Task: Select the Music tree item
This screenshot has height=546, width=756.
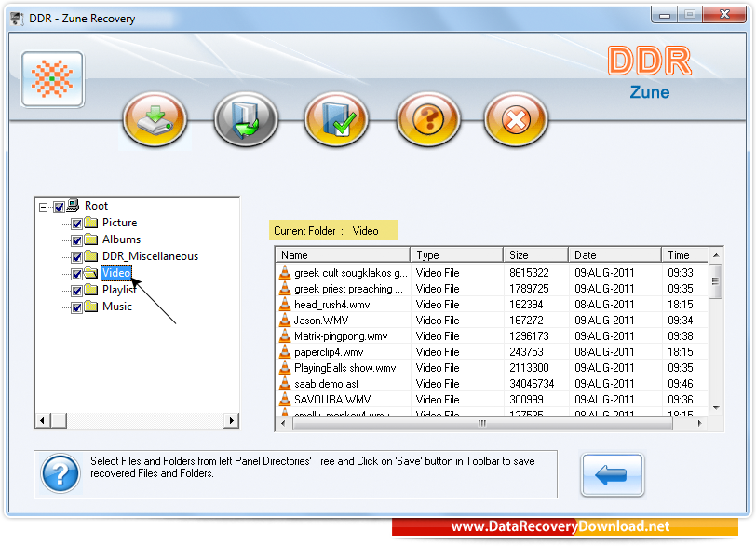Action: coord(117,307)
